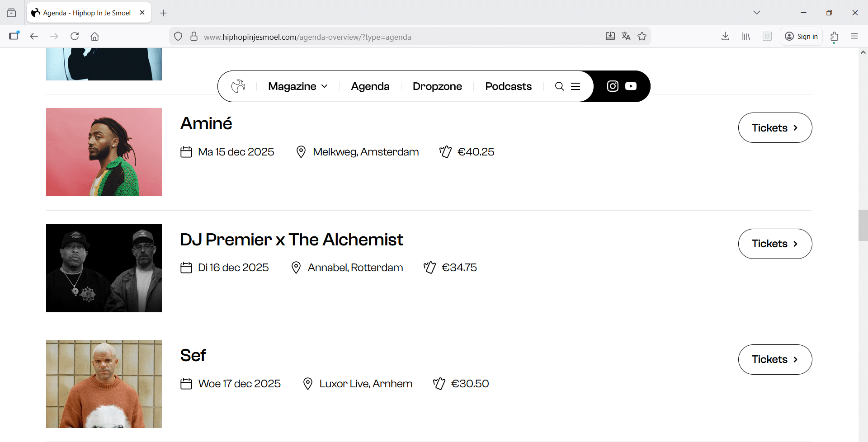Show tracking protection shield info
The width and height of the screenshot is (868, 442).
(x=178, y=36)
